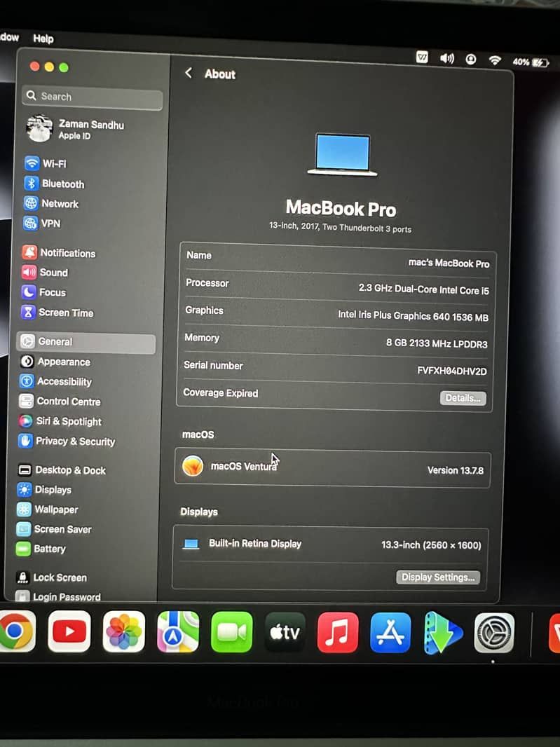
Task: Click the macOS Ventura row
Action: coord(332,468)
